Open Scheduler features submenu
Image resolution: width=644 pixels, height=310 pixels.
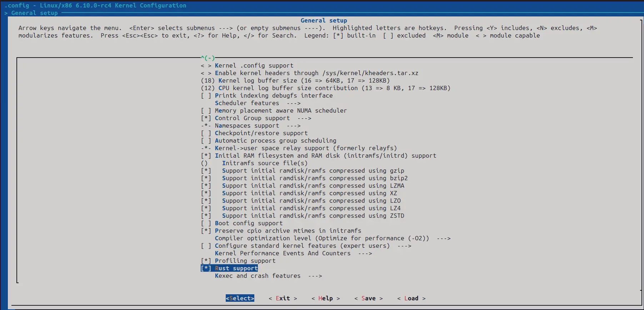click(258, 103)
